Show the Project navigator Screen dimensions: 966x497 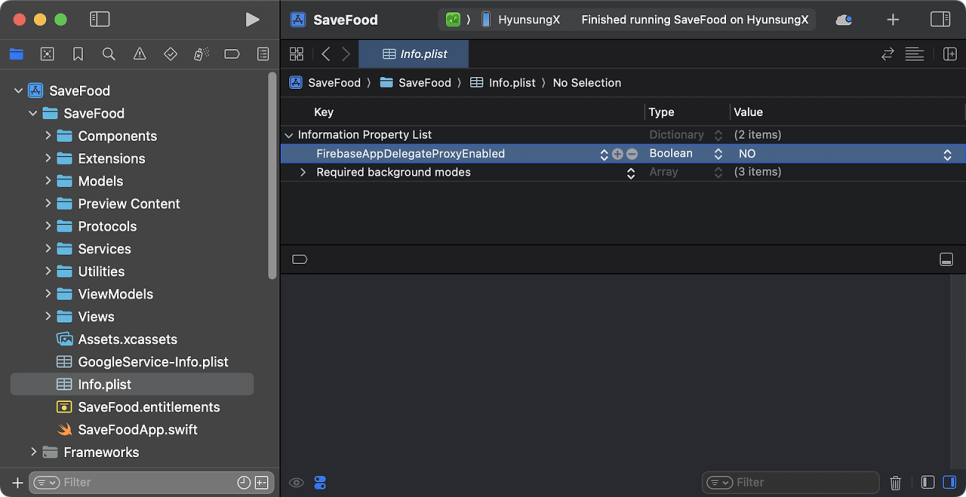click(x=17, y=54)
